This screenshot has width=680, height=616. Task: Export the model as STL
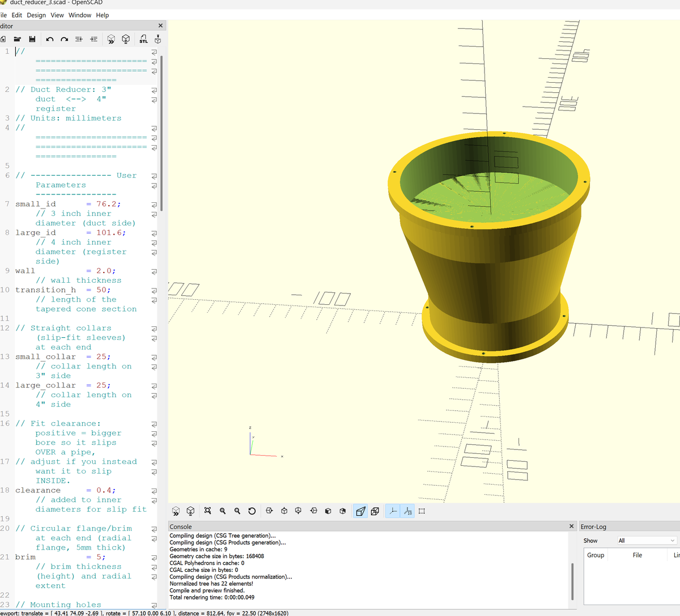click(143, 39)
